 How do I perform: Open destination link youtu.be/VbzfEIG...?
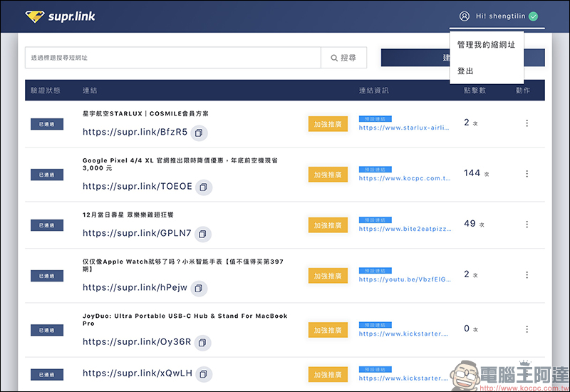click(405, 279)
